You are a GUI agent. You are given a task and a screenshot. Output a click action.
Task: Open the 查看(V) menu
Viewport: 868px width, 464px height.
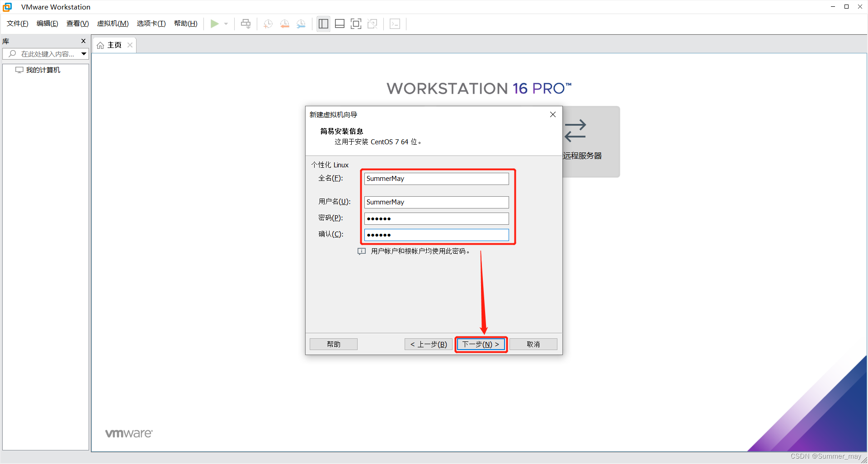(77, 24)
